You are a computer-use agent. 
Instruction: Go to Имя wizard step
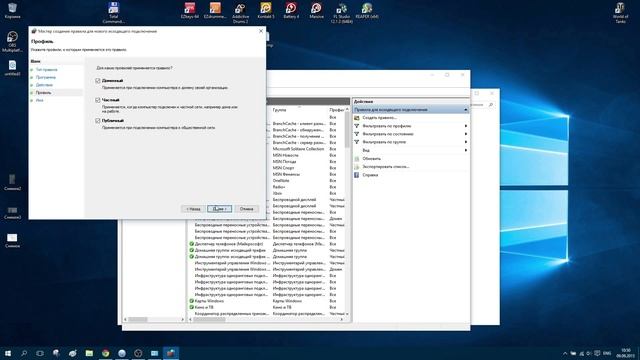[x=39, y=100]
